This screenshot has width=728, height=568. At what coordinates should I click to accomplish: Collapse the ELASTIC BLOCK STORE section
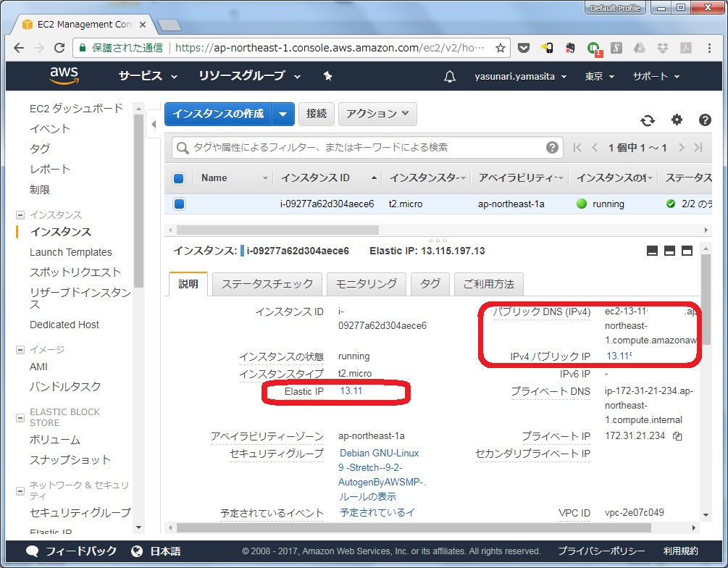pos(20,417)
